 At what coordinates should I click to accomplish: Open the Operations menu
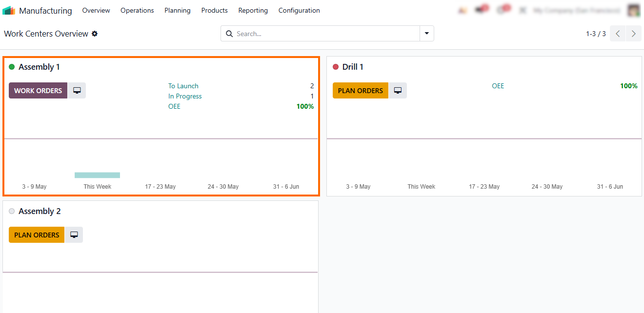[137, 10]
